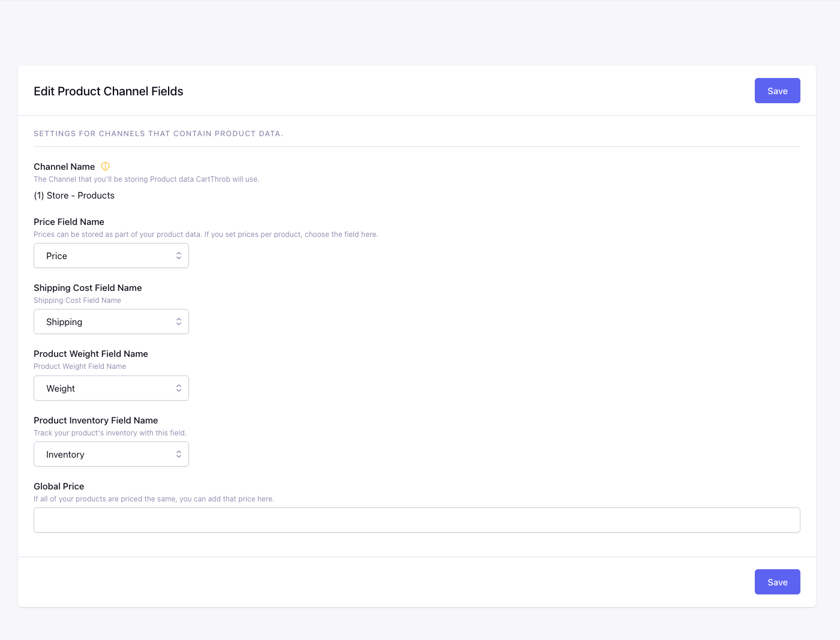Click the 'Edit Product Channel Fields' heading
This screenshot has height=640, width=840.
[109, 91]
